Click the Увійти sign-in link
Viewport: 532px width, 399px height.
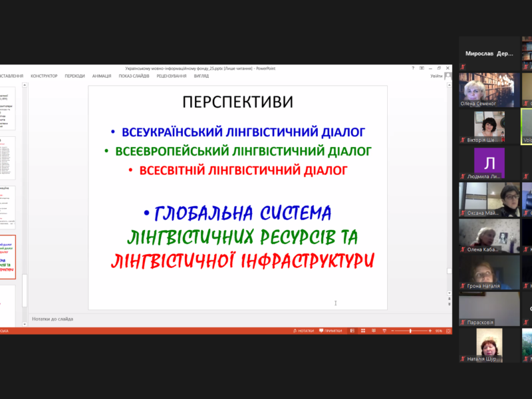pos(436,76)
